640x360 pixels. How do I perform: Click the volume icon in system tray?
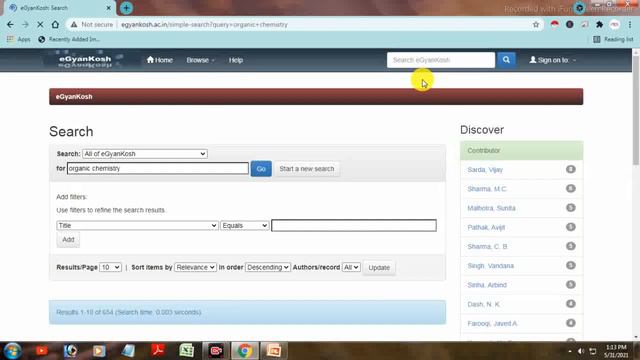(581, 351)
